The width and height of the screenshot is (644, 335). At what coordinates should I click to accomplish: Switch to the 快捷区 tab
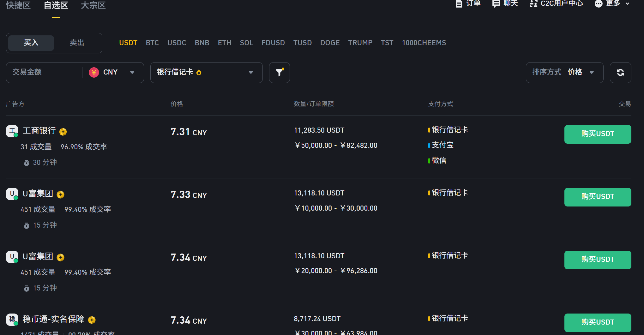pos(18,5)
